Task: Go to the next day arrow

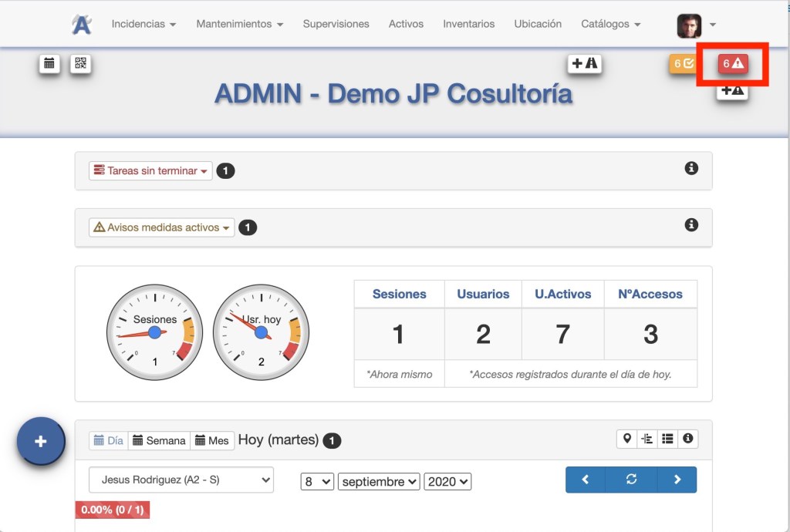Action: pos(677,480)
